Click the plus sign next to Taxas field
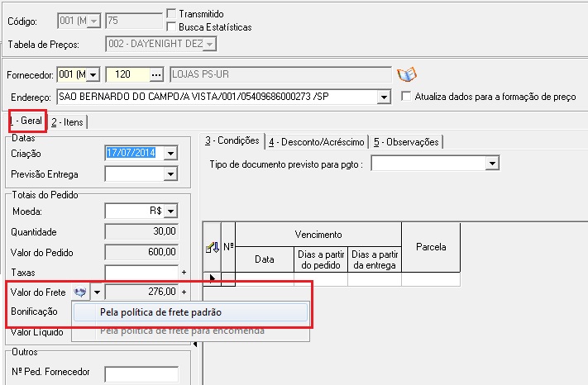This screenshot has height=385, width=588. pyautogui.click(x=184, y=273)
